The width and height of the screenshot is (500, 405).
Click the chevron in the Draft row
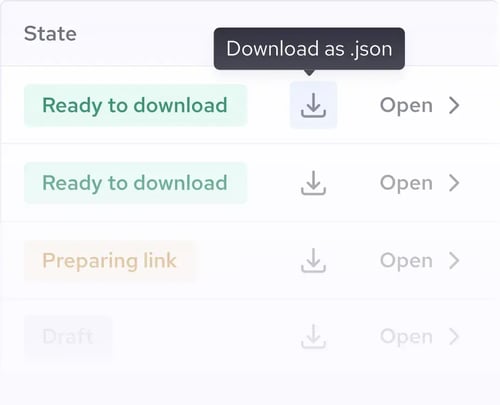point(454,336)
